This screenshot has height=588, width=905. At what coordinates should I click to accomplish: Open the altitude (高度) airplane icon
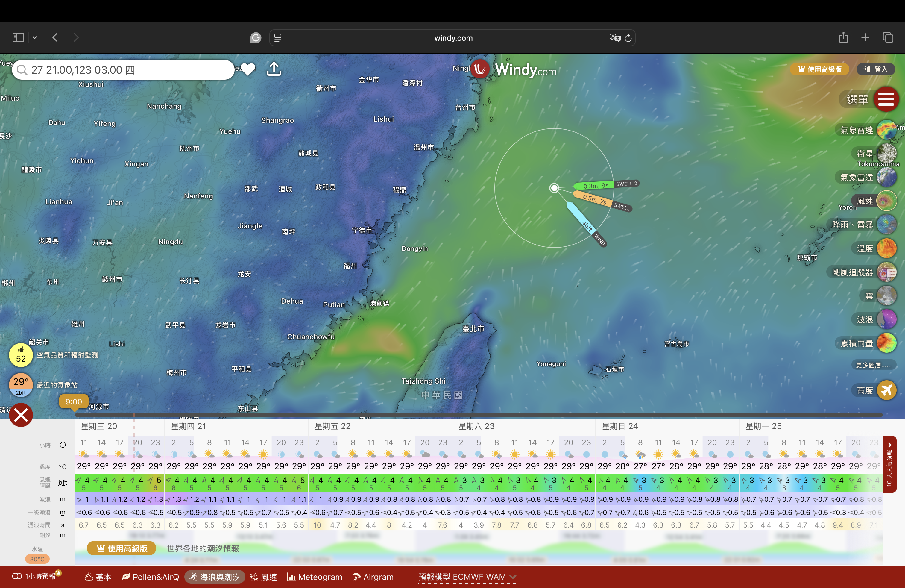click(886, 390)
